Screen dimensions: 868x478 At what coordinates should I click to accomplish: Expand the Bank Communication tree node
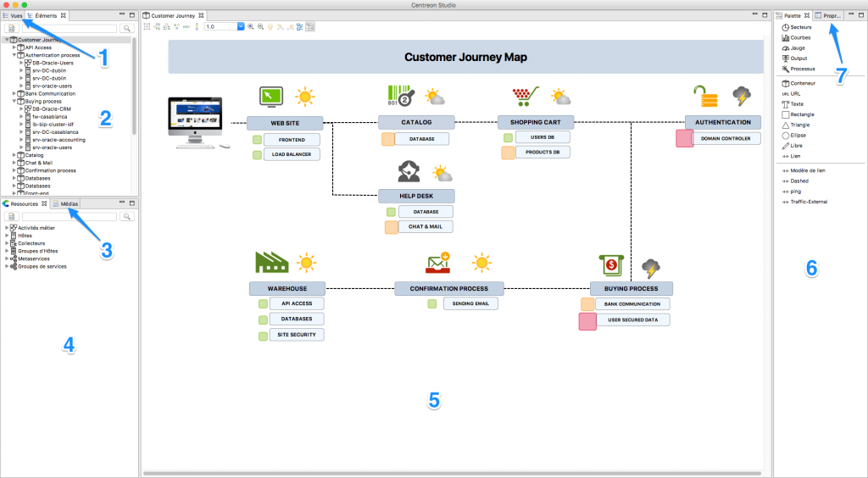(x=14, y=93)
